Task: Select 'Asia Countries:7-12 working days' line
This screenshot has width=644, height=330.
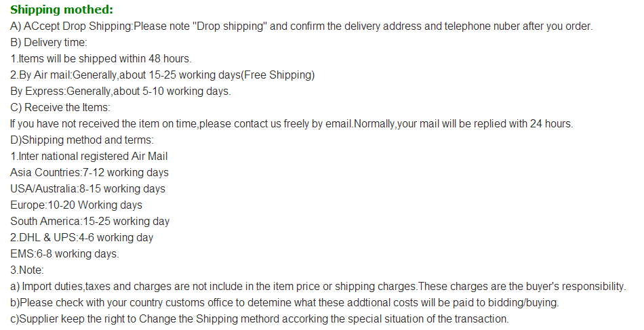Action: coord(89,172)
